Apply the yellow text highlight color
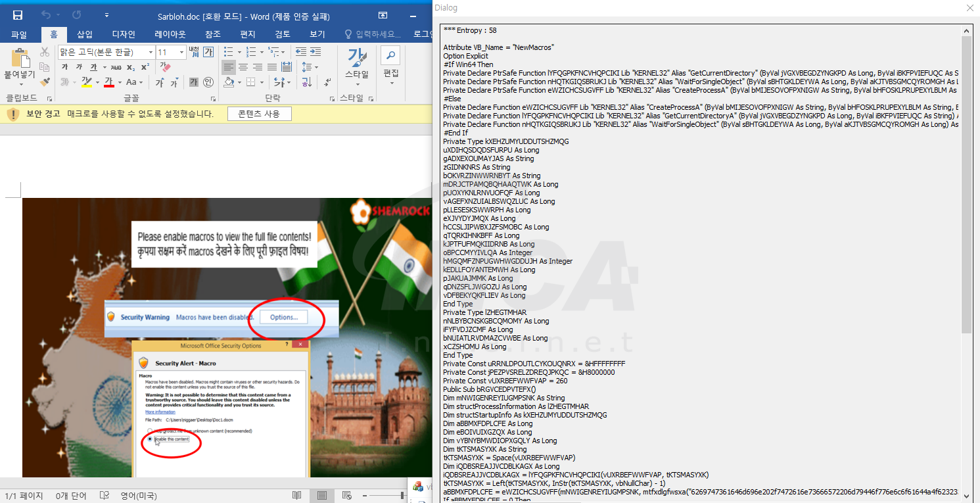This screenshot has height=503, width=980. 86,82
